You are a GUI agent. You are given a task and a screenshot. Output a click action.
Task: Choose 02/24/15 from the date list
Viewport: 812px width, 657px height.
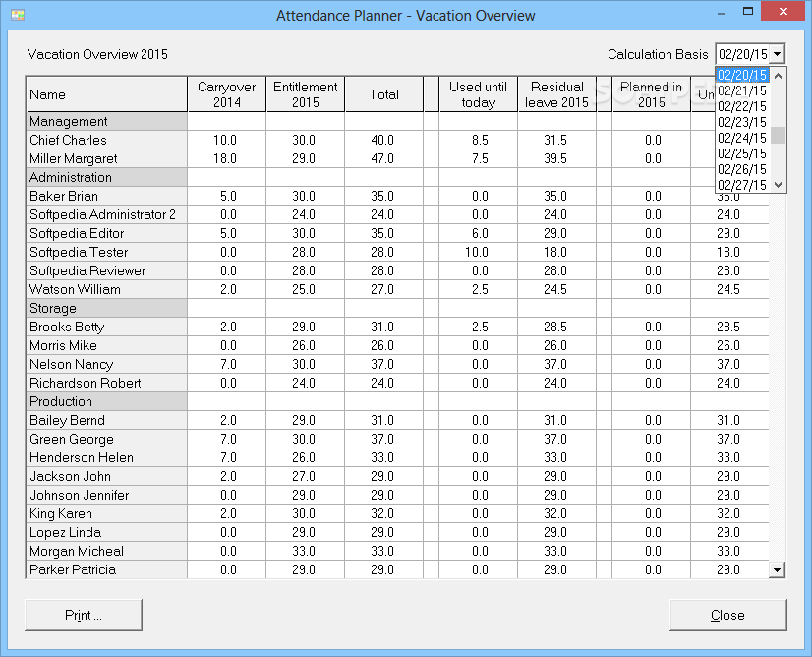click(x=742, y=138)
